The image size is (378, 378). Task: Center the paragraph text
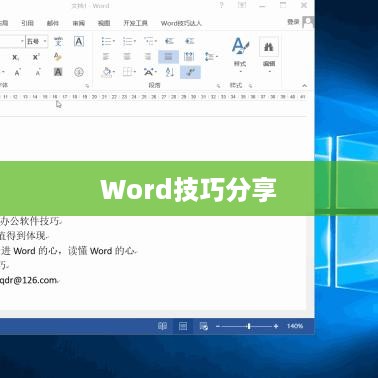pos(127,57)
